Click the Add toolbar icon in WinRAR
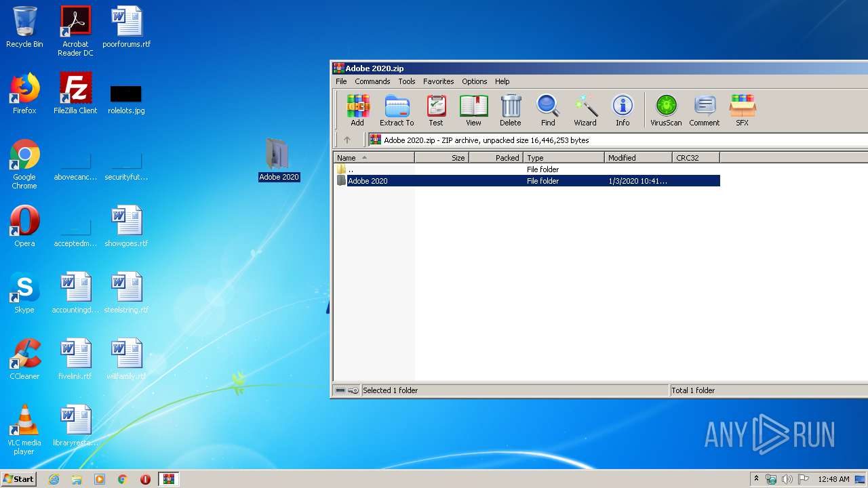Image resolution: width=868 pixels, height=488 pixels. [x=357, y=110]
